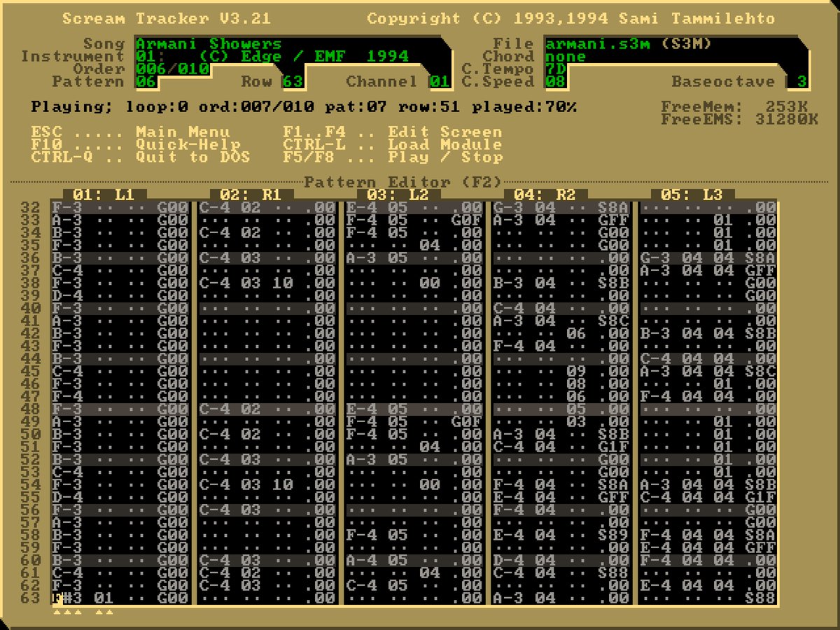Viewport: 840px width, 630px height.
Task: Click the 'ESC ..... Main Menu' shortcut line
Action: click(x=130, y=132)
